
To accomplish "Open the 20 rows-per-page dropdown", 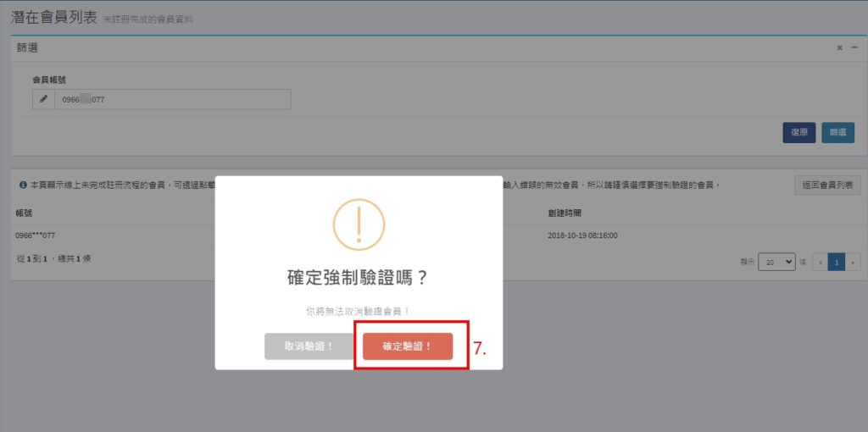I will click(x=776, y=263).
